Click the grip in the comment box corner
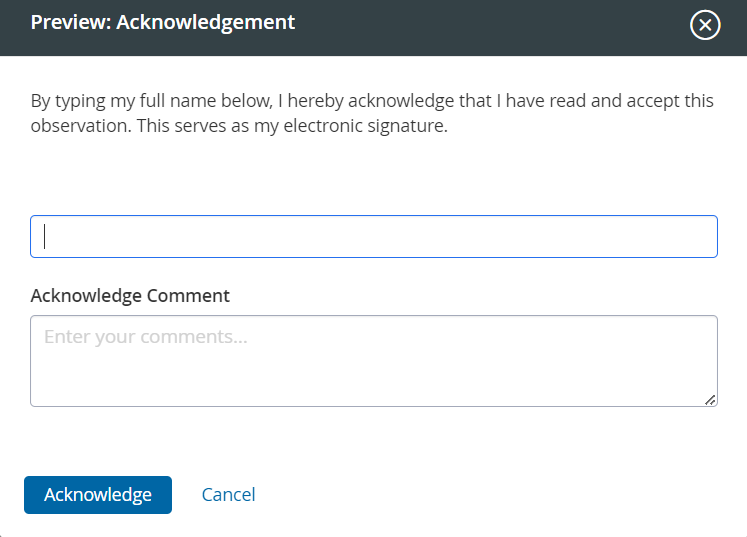The width and height of the screenshot is (747, 537). (710, 400)
